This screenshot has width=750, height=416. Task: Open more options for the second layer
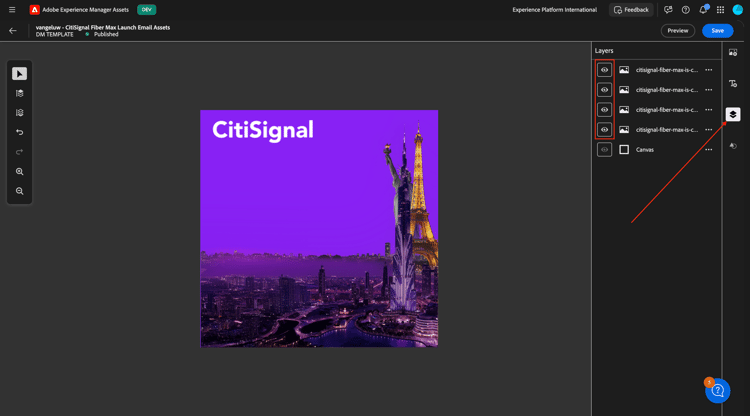708,90
